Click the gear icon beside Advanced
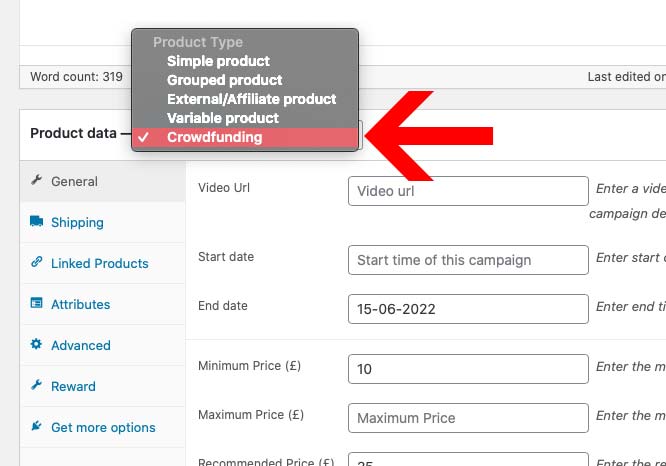 click(x=37, y=344)
